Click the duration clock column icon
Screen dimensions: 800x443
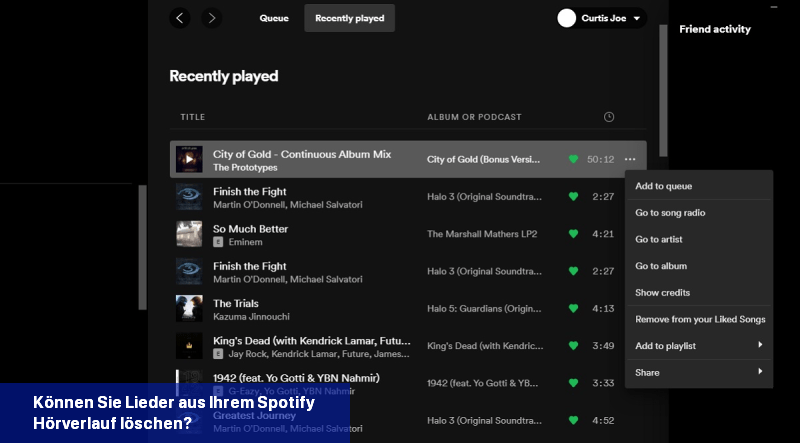coord(609,117)
